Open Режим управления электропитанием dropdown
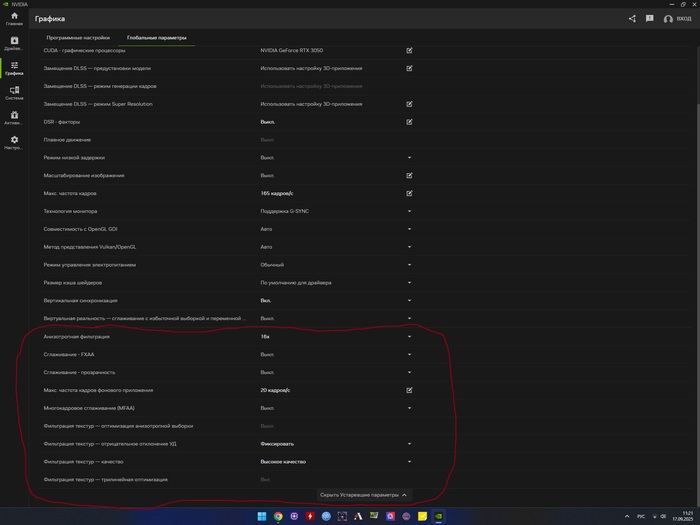This screenshot has width=700, height=525. click(x=409, y=265)
